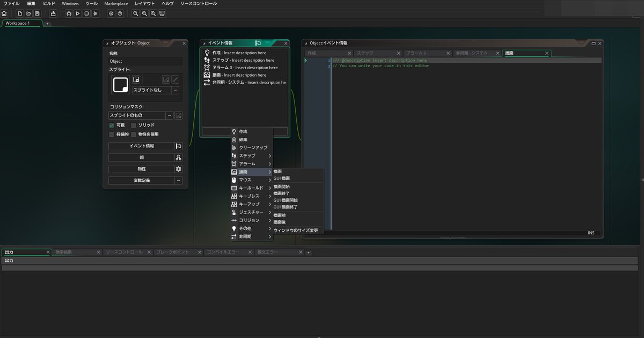Screen dimensions: 644x338
Task: Add a new workspace tab with plus
Action: coord(47,24)
